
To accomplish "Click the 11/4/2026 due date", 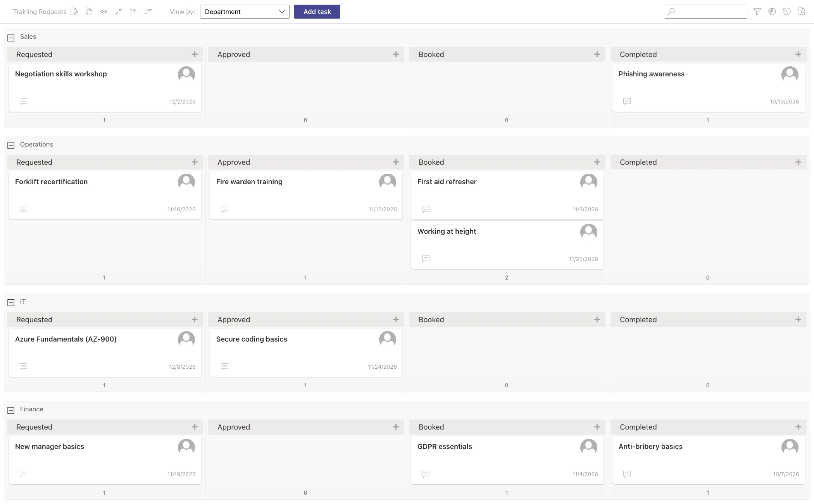I will pyautogui.click(x=585, y=474).
